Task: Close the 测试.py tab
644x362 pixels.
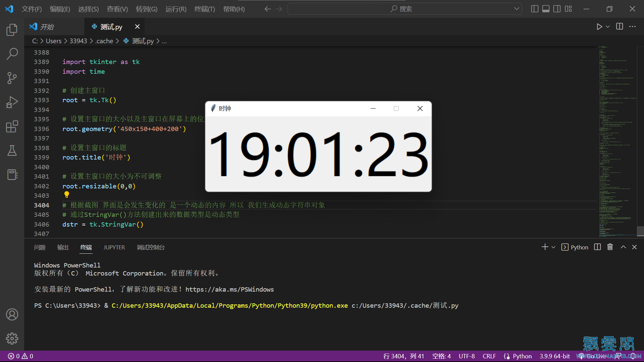Action: tap(137, 26)
